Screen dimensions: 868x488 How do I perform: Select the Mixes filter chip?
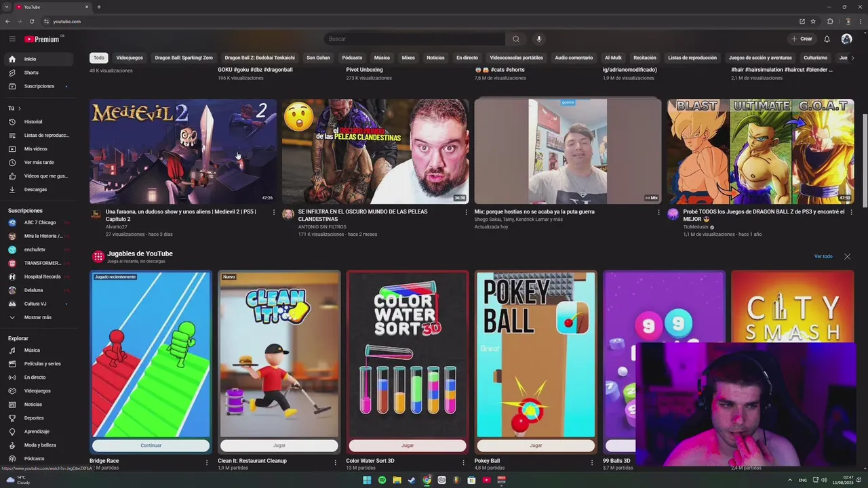pyautogui.click(x=408, y=58)
